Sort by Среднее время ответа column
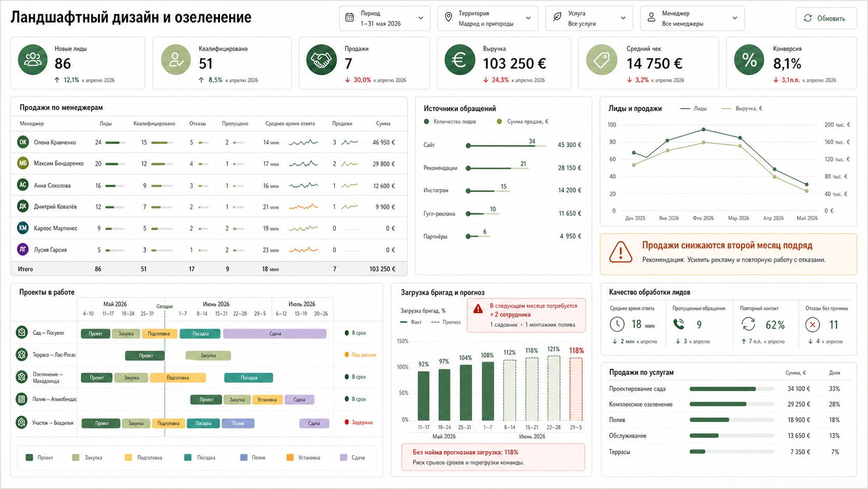868x489 pixels. coord(290,124)
